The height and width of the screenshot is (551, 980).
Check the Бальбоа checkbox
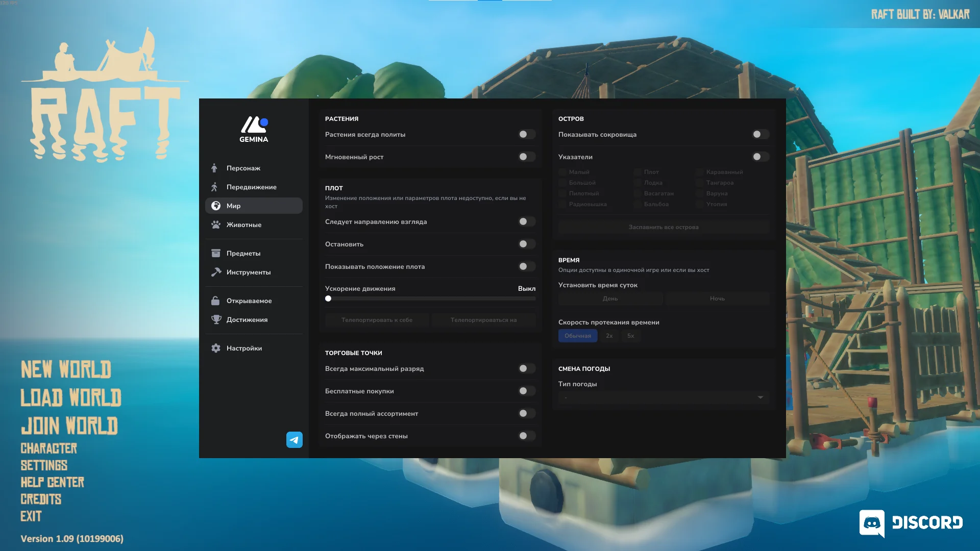(637, 204)
